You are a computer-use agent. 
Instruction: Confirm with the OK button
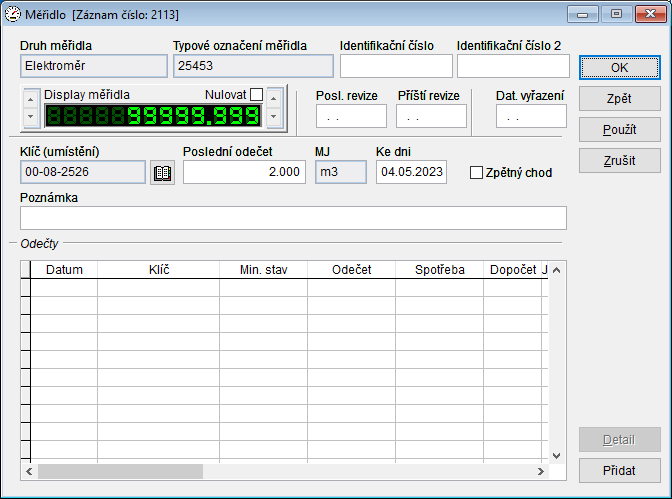619,67
